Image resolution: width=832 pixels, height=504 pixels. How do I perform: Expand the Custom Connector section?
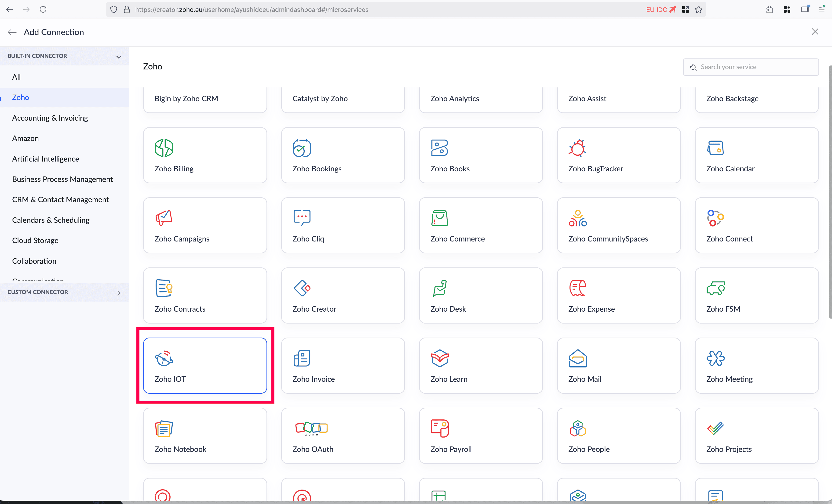click(119, 293)
